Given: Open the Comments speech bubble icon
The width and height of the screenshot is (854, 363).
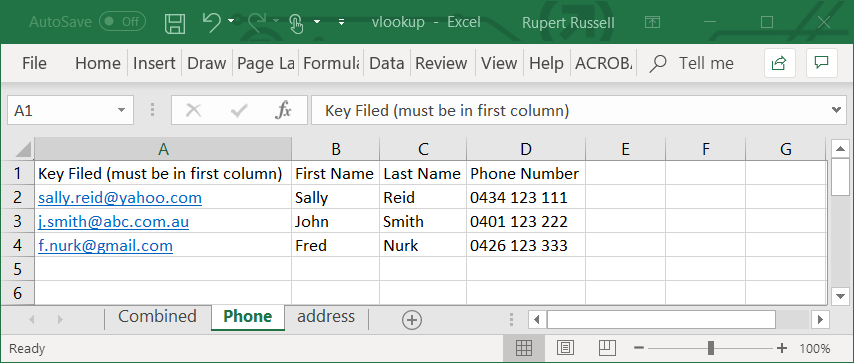Looking at the screenshot, I should pyautogui.click(x=821, y=63).
